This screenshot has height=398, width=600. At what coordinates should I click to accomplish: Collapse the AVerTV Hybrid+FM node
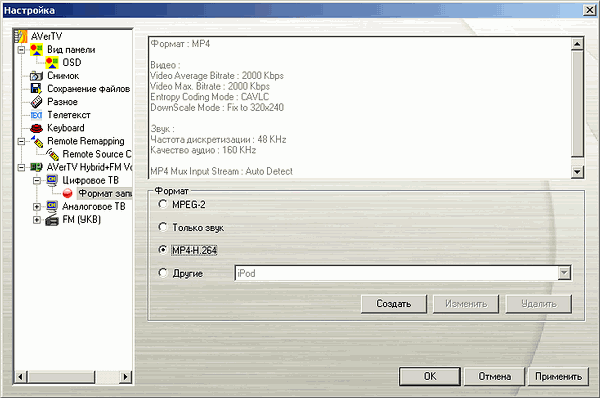(x=21, y=167)
